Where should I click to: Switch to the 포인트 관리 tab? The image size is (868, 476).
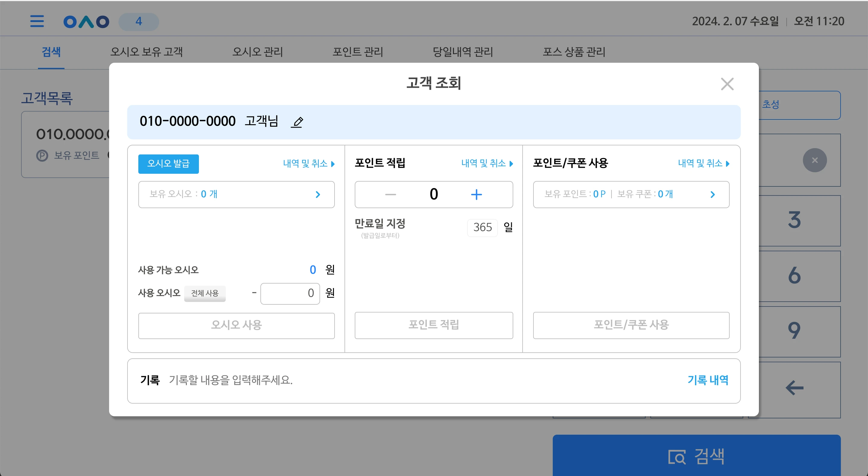tap(358, 52)
